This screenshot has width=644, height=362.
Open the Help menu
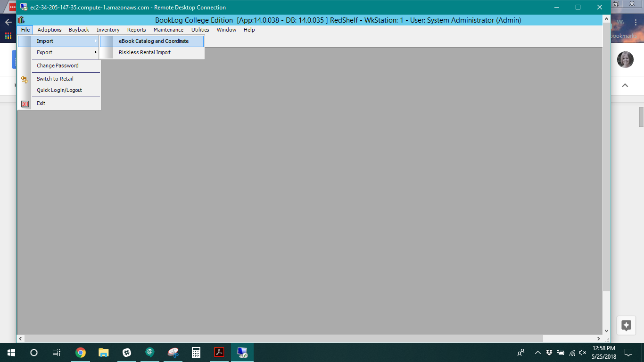249,30
